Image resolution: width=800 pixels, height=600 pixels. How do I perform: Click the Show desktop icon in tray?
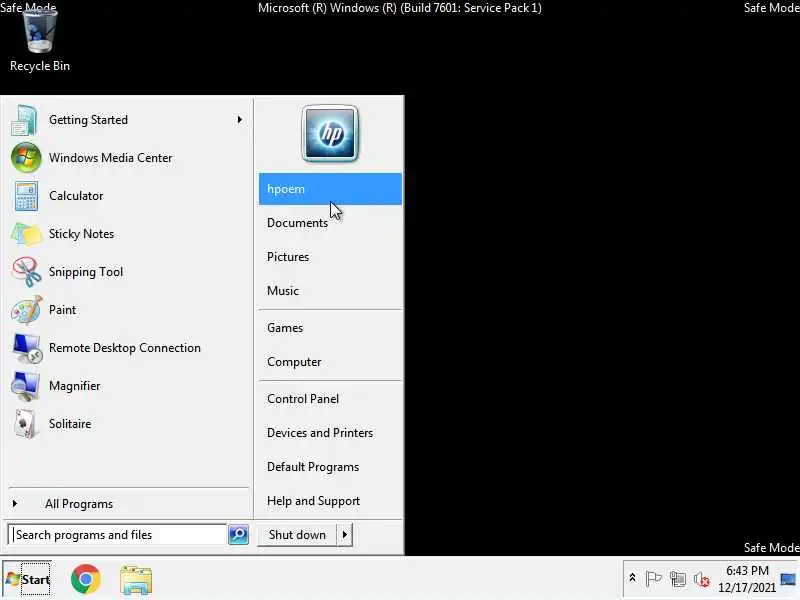point(788,579)
